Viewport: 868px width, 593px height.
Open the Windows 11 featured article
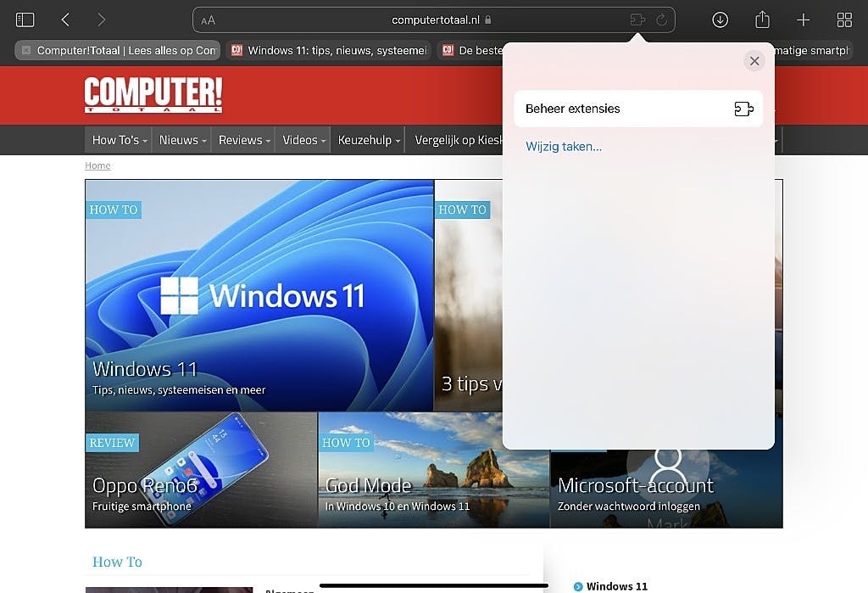259,295
